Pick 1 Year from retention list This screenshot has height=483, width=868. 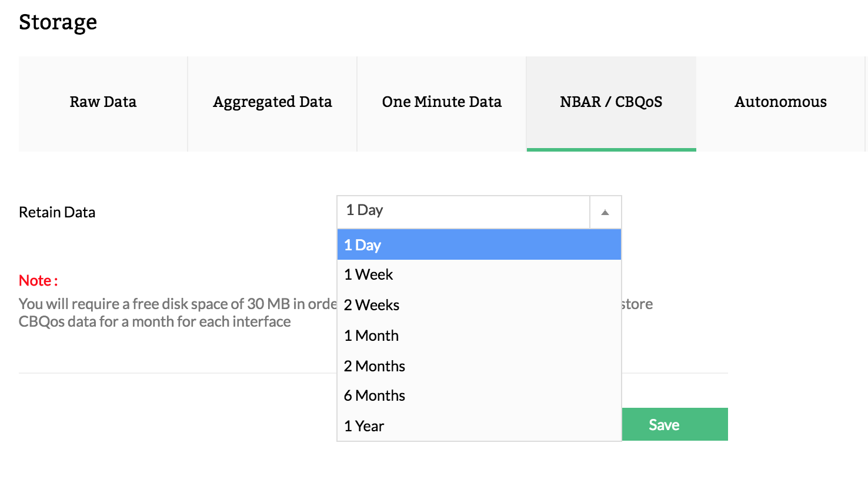click(x=479, y=426)
